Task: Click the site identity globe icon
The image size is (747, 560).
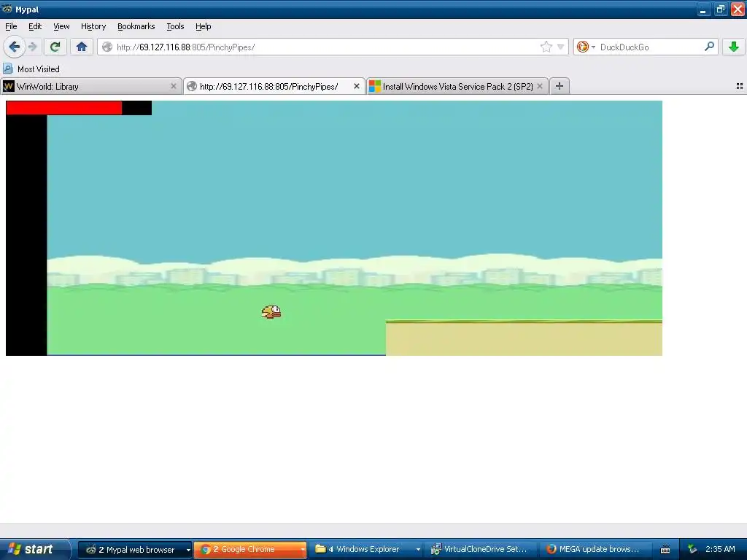Action: point(107,47)
